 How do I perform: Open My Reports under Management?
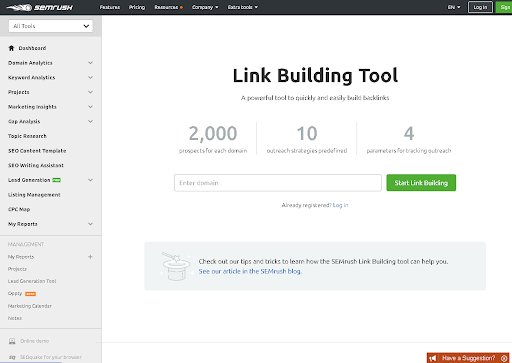[21, 257]
